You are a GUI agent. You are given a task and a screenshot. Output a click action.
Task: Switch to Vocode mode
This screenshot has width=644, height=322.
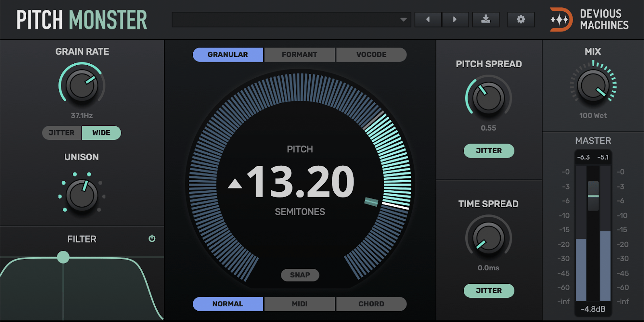click(x=371, y=54)
